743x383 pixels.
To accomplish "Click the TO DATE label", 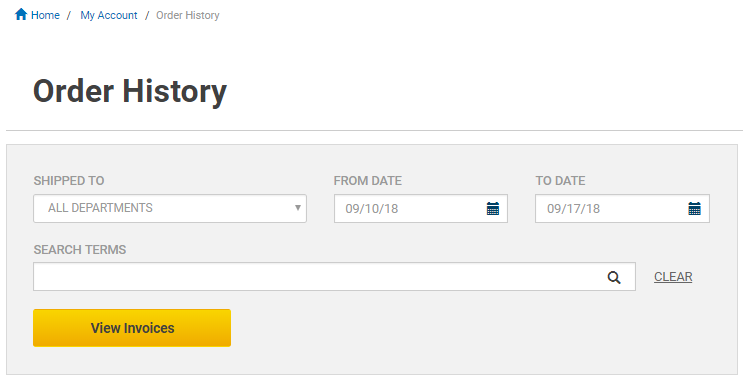I will (x=561, y=181).
